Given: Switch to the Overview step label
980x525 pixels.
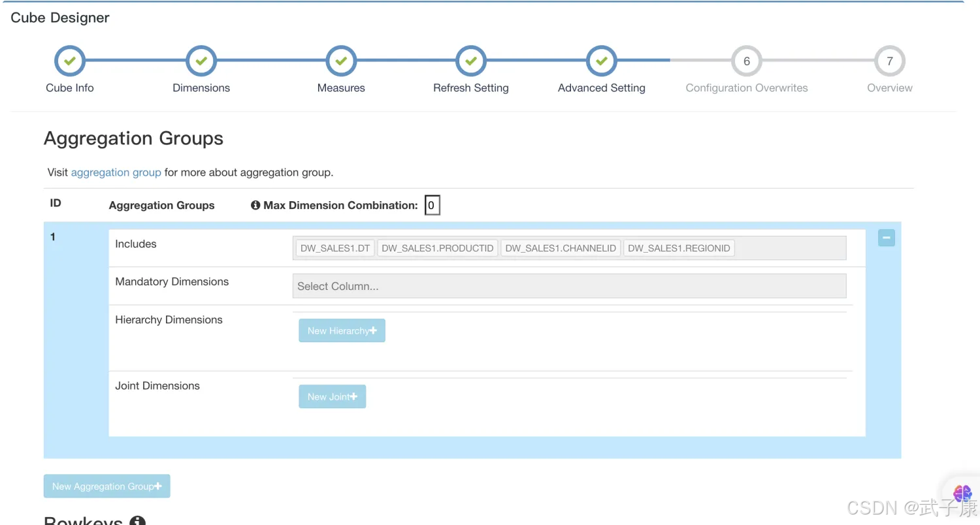Looking at the screenshot, I should click(x=889, y=88).
